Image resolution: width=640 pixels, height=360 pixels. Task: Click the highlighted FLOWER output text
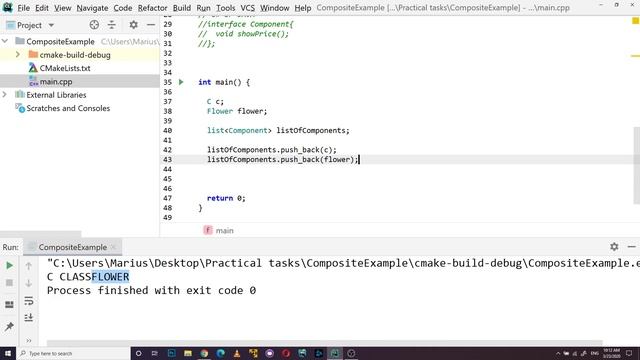coord(110,277)
